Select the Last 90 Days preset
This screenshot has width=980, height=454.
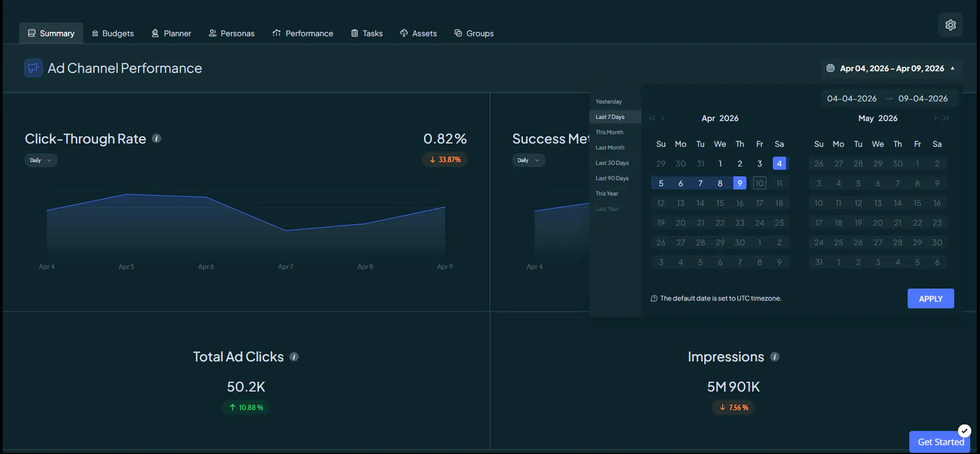click(x=615, y=178)
